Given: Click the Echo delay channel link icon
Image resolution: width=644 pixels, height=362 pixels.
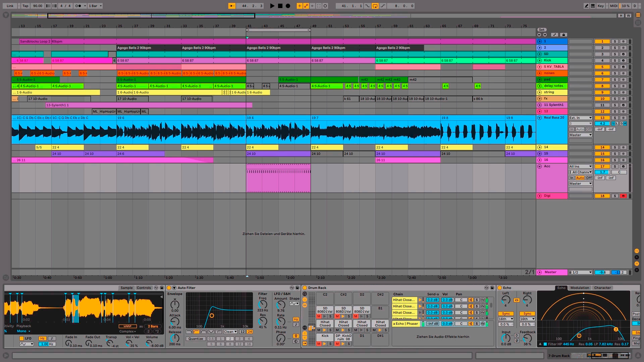Looking at the screenshot, I should 517,300.
